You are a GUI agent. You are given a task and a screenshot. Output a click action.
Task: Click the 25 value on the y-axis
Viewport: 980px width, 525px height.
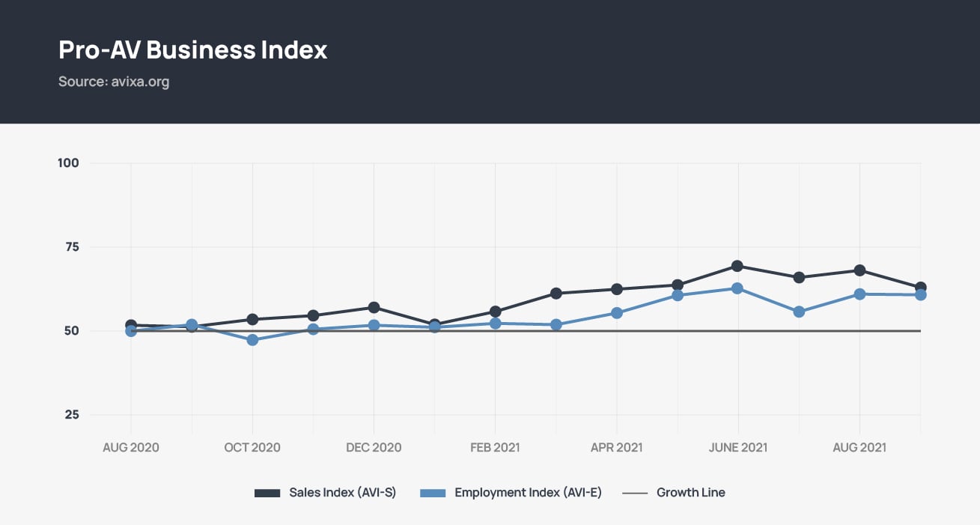pyautogui.click(x=70, y=415)
